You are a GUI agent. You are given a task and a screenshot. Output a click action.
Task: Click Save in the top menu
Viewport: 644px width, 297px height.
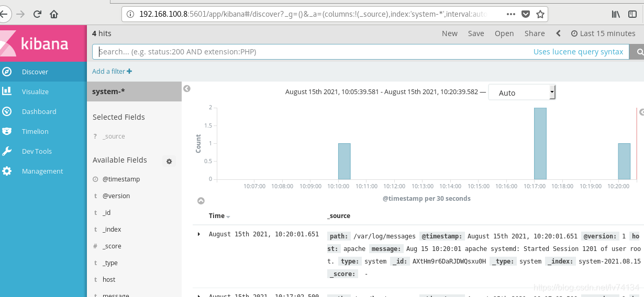(x=476, y=33)
